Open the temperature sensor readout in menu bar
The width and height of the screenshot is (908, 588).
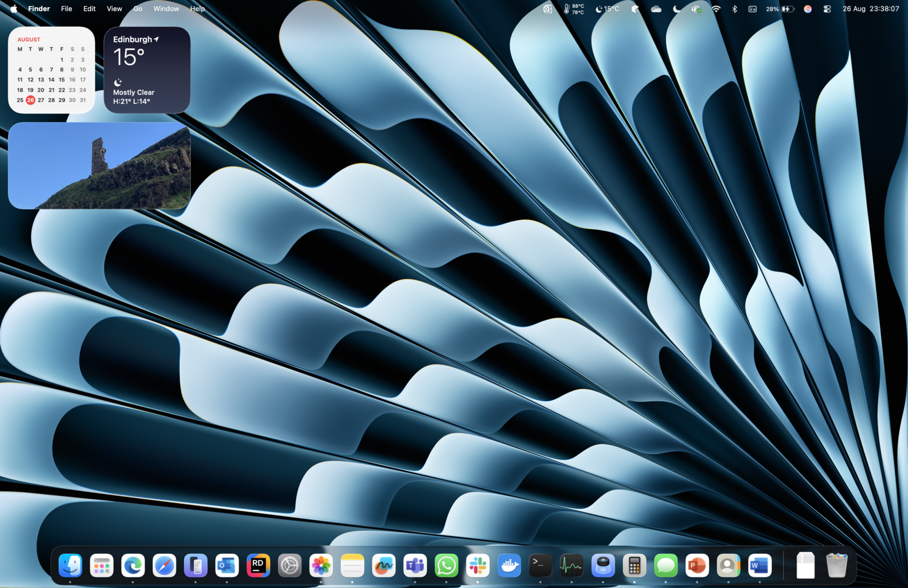coord(574,9)
